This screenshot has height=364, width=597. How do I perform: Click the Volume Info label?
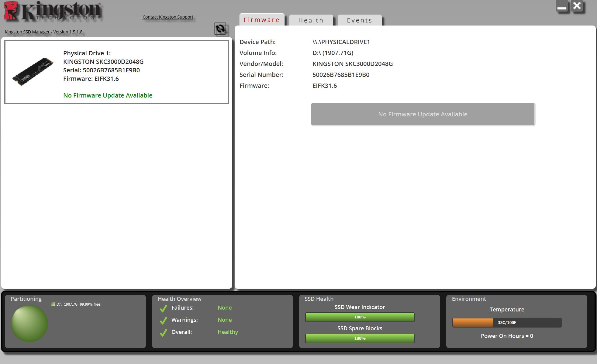click(x=258, y=53)
